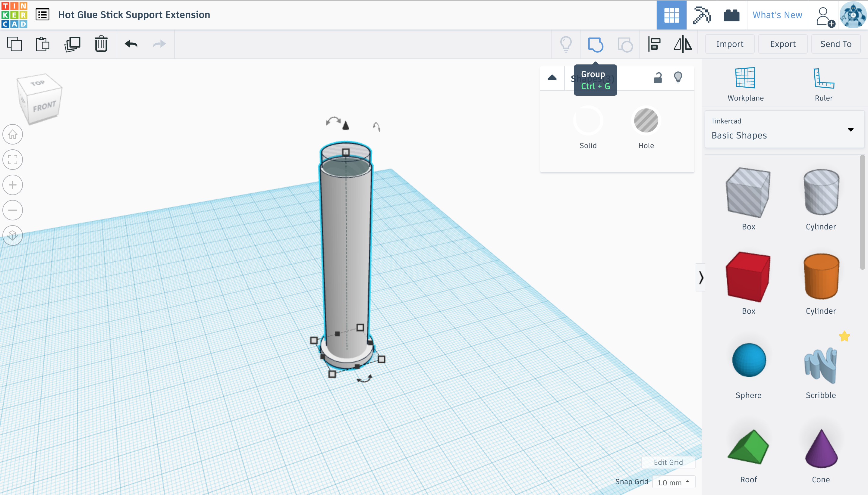Image resolution: width=868 pixels, height=495 pixels.
Task: Click the Group shapes icon
Action: [596, 44]
